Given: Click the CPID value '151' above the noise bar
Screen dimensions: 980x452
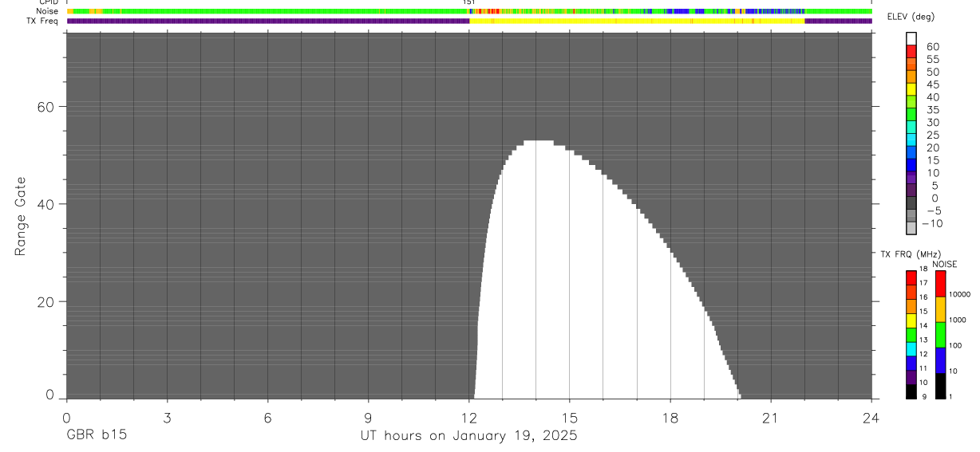Looking at the screenshot, I should point(469,3).
